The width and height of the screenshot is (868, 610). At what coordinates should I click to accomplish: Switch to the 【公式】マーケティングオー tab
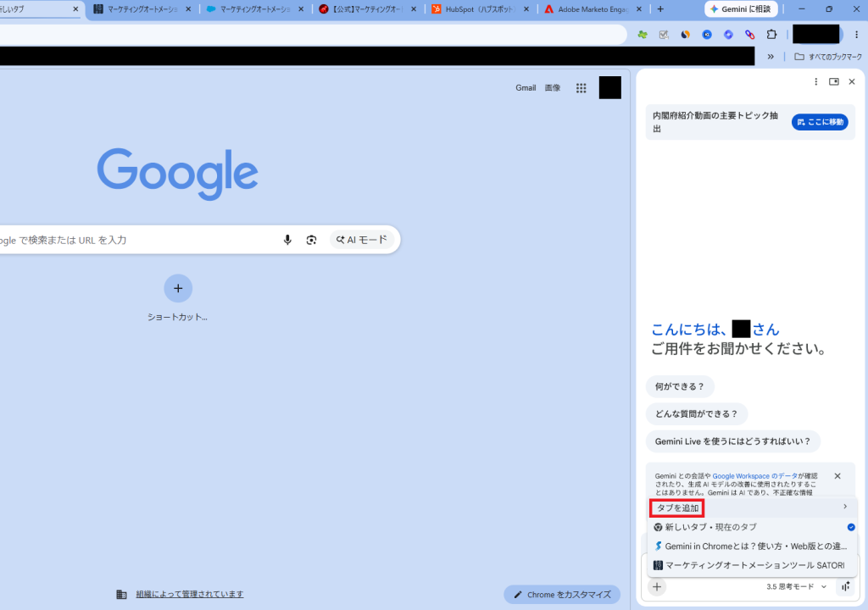pyautogui.click(x=368, y=8)
